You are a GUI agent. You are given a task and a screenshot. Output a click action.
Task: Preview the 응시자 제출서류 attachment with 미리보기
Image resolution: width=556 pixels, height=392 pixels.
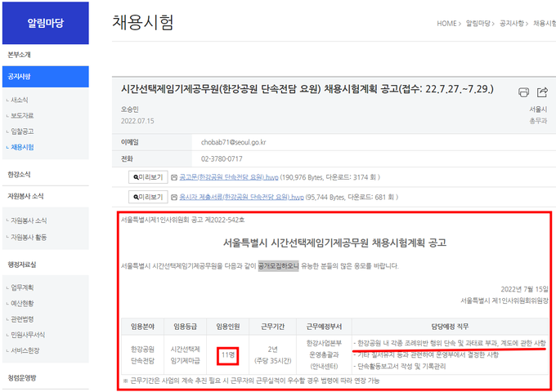(x=148, y=197)
